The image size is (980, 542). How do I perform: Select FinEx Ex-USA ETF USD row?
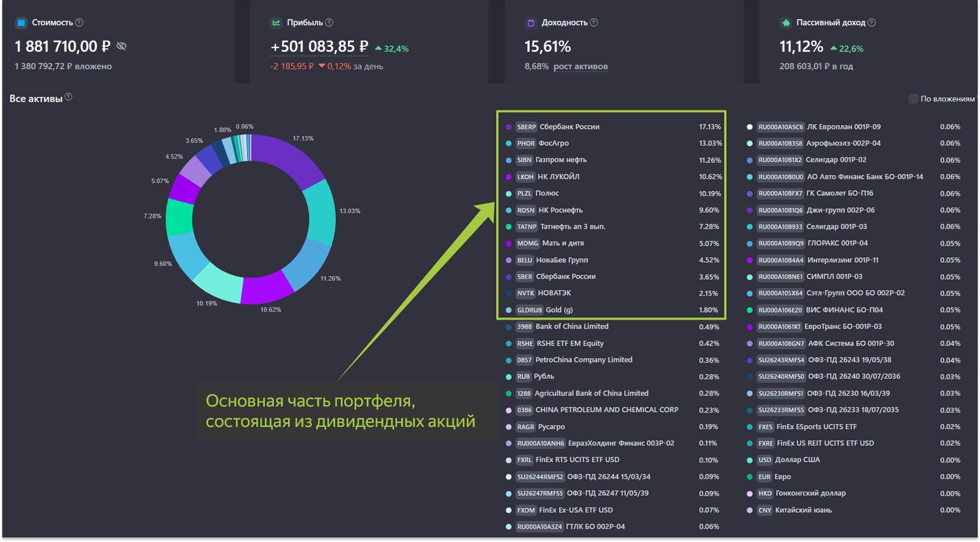coord(612,510)
